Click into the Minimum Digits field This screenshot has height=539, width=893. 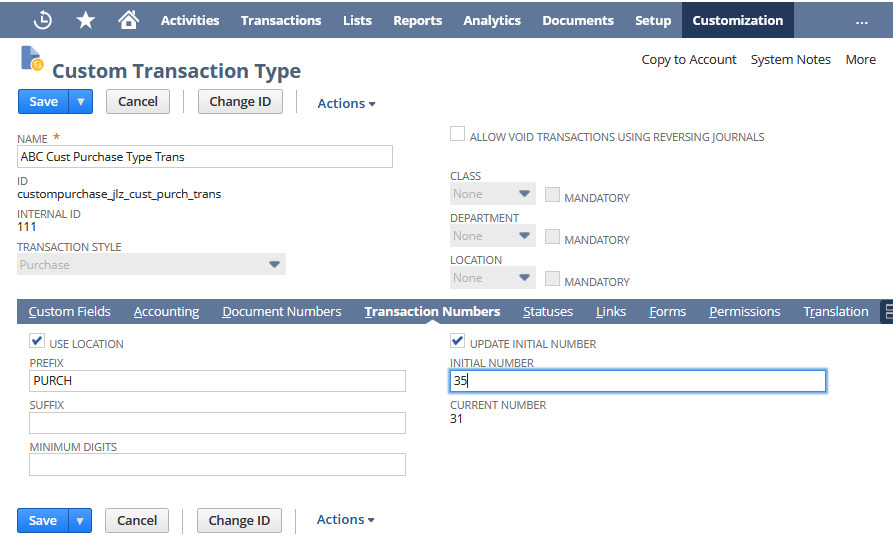coord(217,464)
